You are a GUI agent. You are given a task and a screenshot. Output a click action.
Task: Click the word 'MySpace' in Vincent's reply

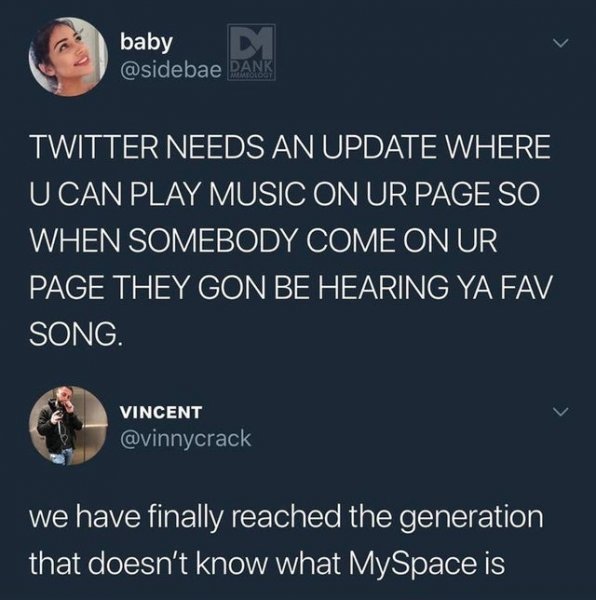point(413,566)
